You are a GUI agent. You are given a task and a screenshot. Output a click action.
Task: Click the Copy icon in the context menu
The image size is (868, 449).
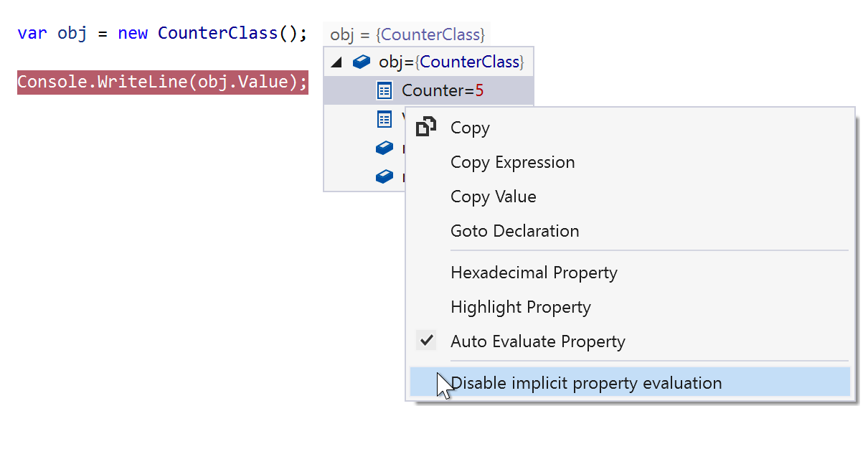(x=426, y=127)
